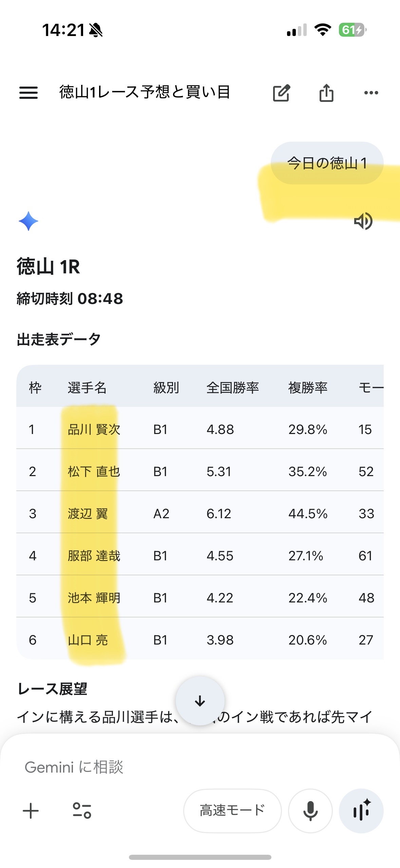Tap the microphone voice input button
400x868 pixels.
coord(310,811)
